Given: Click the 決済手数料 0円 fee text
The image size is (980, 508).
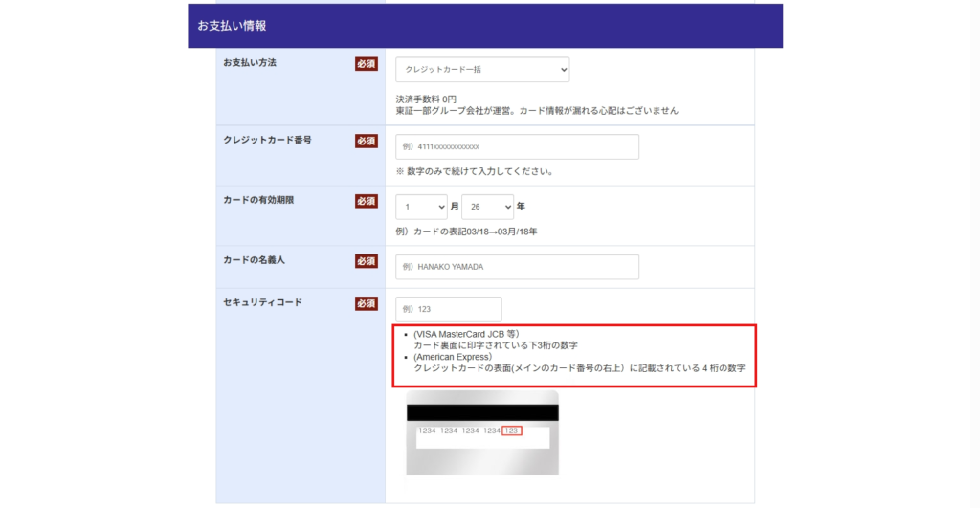Looking at the screenshot, I should tap(426, 99).
